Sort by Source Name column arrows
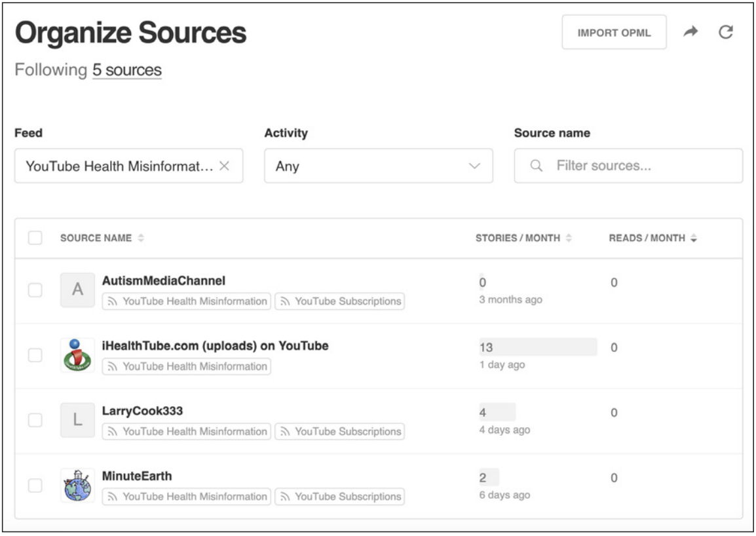Image resolution: width=756 pixels, height=536 pixels. pos(141,239)
